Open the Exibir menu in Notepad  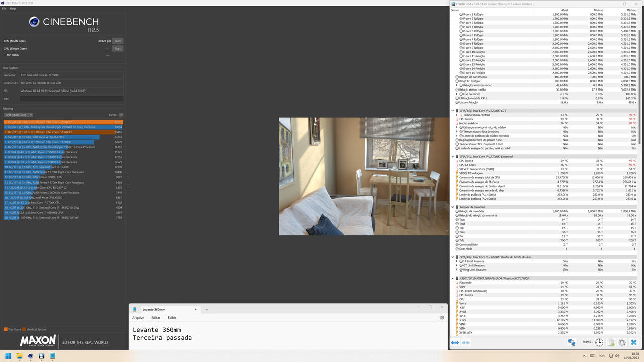coord(172,318)
